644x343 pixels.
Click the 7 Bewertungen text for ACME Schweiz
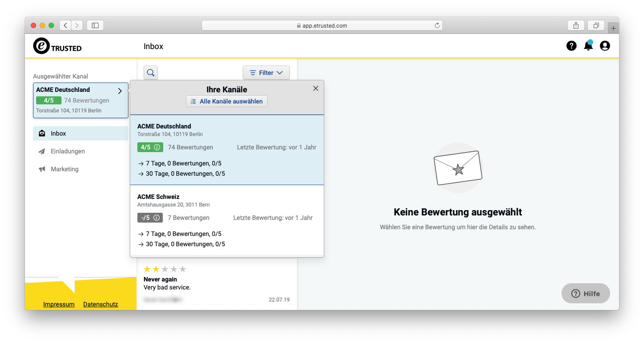click(x=189, y=218)
